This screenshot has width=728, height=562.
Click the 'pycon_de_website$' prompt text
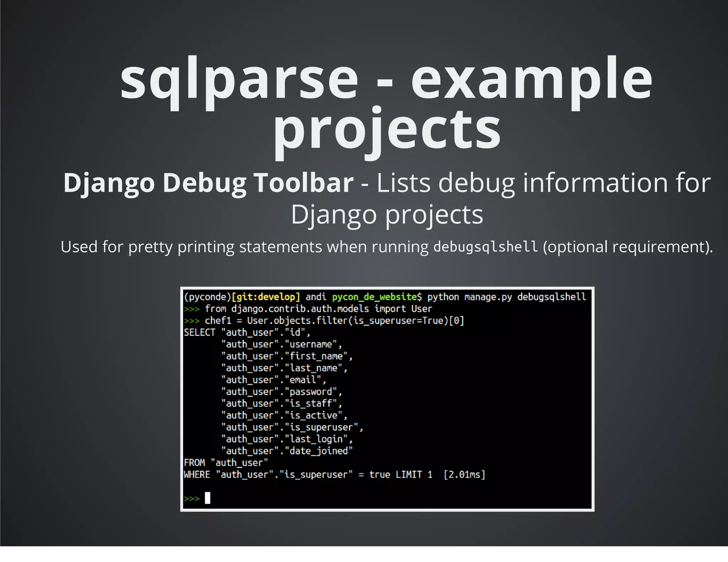point(377,297)
